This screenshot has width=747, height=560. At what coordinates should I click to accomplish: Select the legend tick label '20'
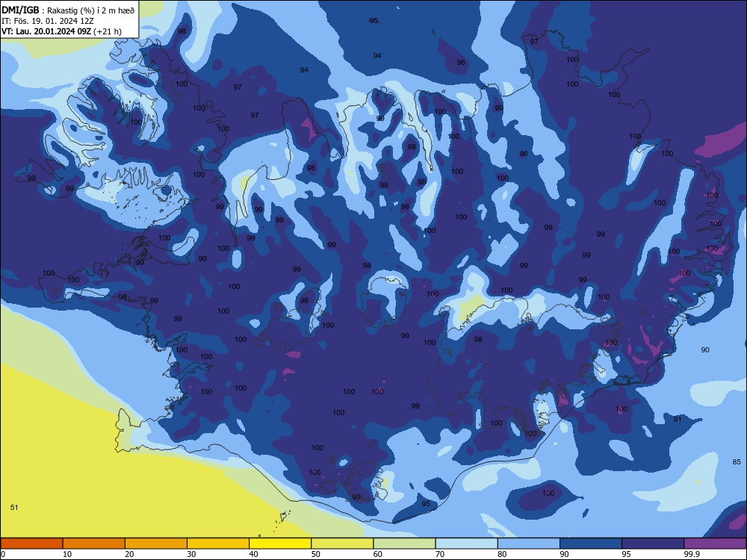click(129, 554)
